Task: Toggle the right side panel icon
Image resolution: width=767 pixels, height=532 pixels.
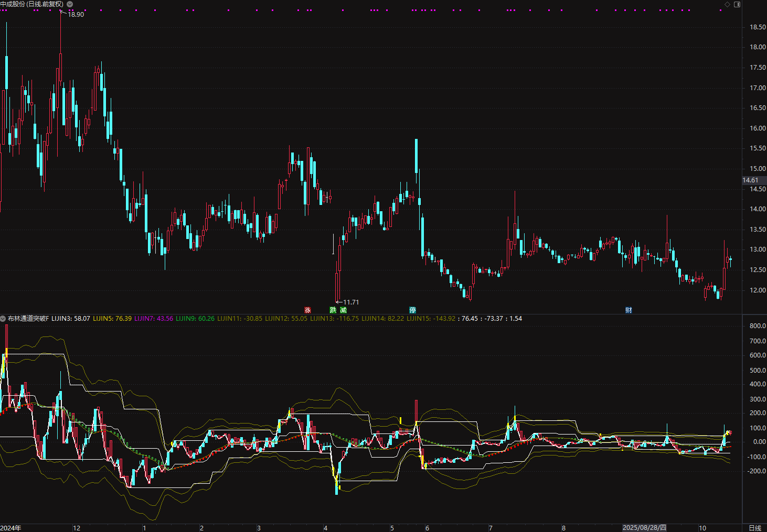Action: point(737,4)
